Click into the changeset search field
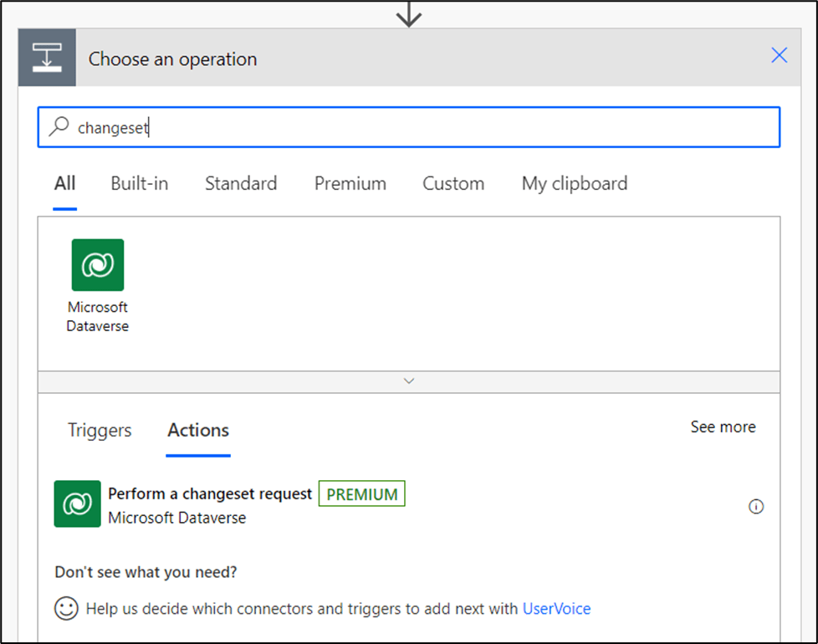This screenshot has width=818, height=644. point(418,128)
